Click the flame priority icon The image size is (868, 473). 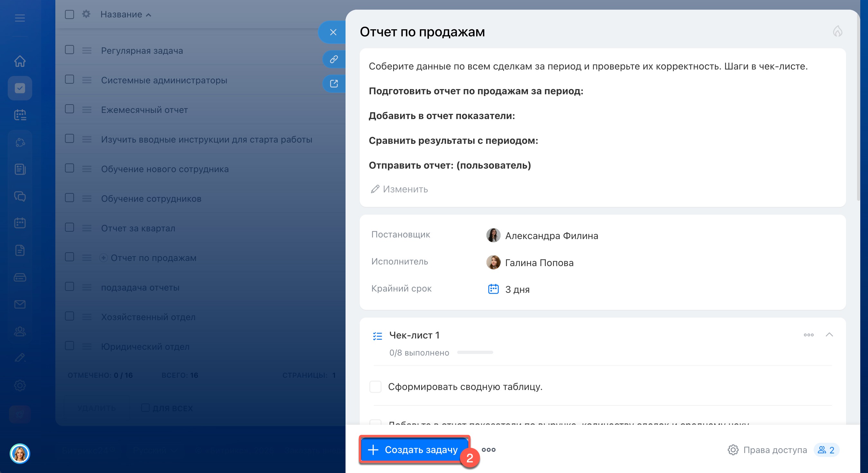[x=837, y=32]
